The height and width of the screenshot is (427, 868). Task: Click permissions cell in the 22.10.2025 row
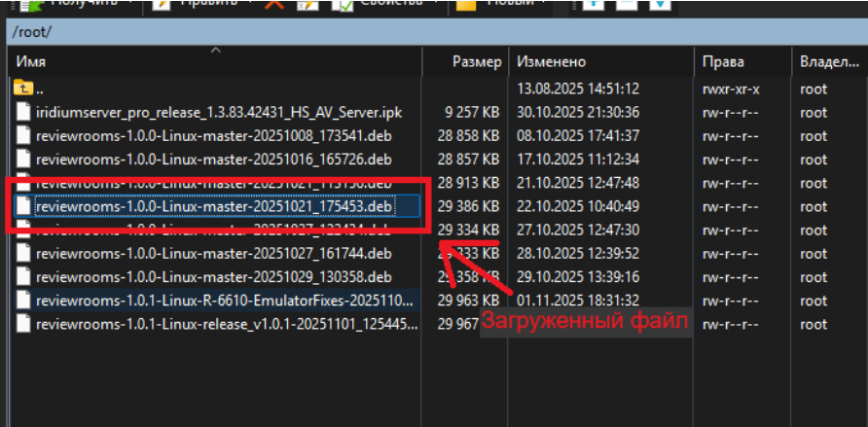(731, 207)
